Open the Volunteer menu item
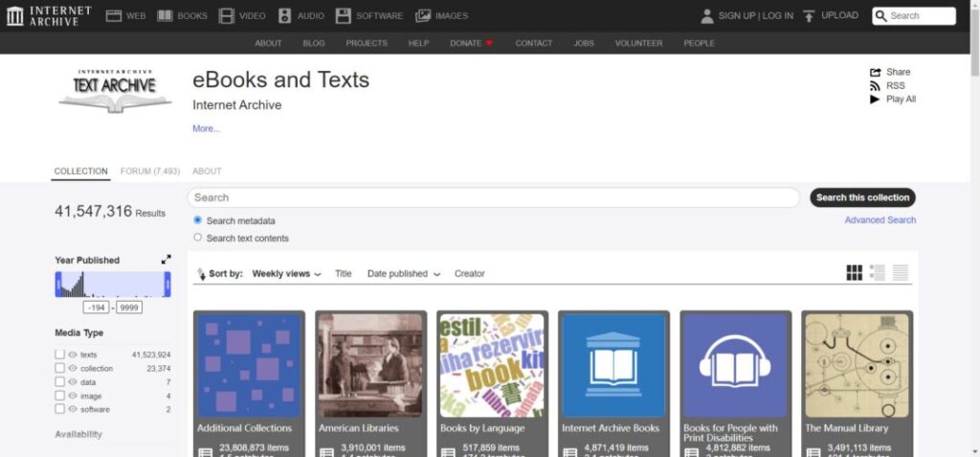Image resolution: width=980 pixels, height=457 pixels. (638, 43)
